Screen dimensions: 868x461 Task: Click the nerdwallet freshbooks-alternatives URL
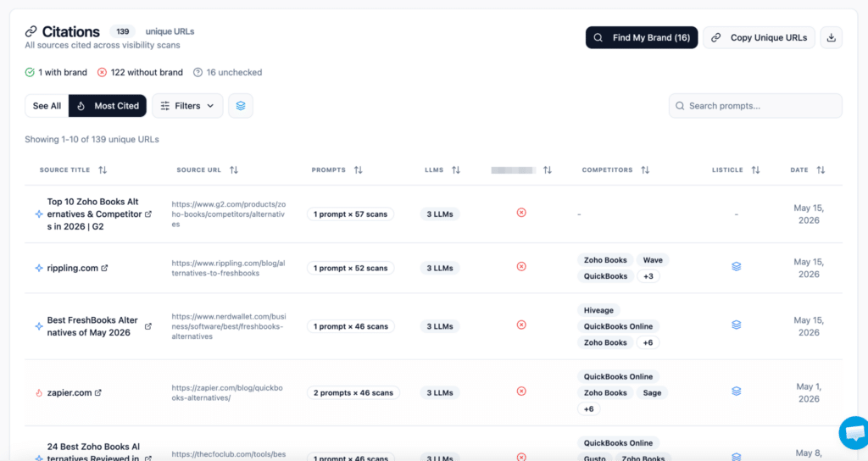point(229,326)
